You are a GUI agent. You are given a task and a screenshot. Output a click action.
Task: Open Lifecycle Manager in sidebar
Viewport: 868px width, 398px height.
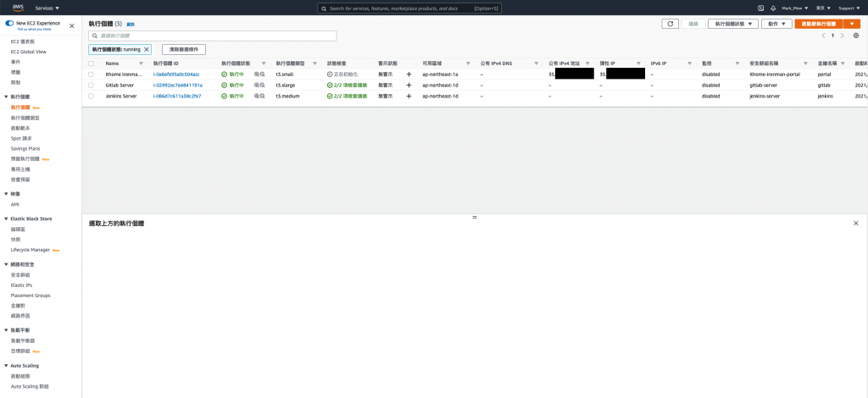(31, 250)
